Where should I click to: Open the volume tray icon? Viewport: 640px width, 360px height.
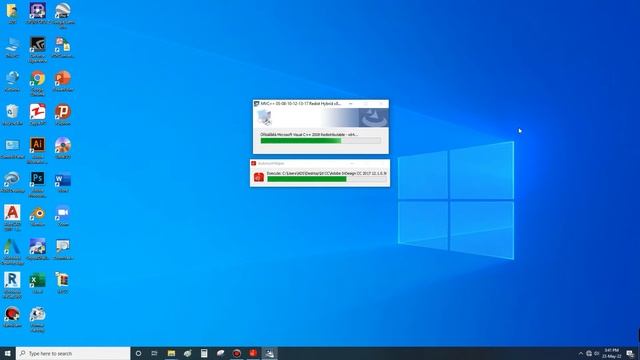(597, 353)
